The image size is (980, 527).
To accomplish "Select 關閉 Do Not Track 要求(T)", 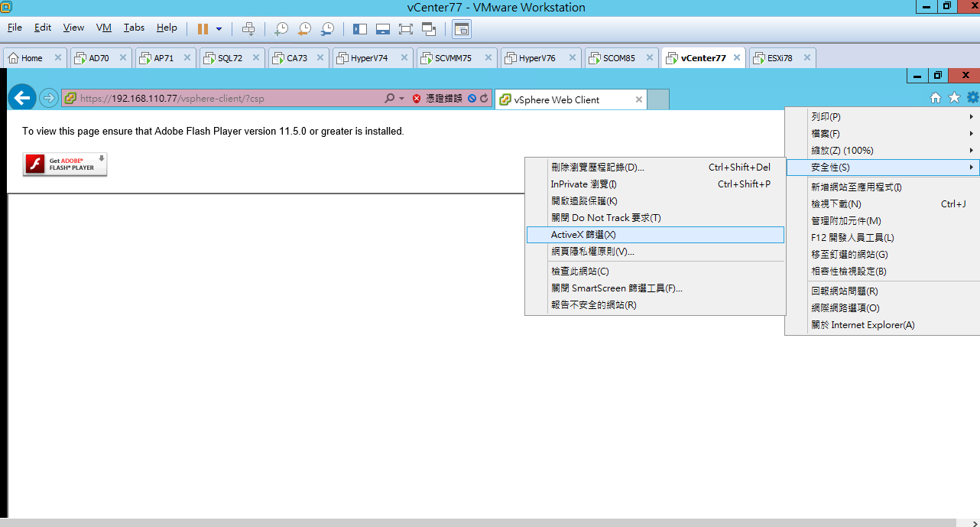I will [x=656, y=218].
